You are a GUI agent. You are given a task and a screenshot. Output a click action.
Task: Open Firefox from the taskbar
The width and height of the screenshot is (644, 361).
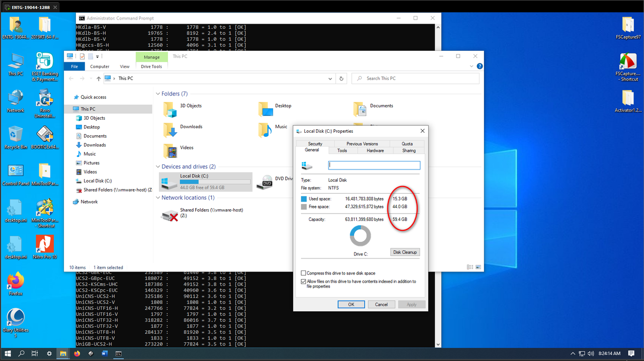coord(77,353)
